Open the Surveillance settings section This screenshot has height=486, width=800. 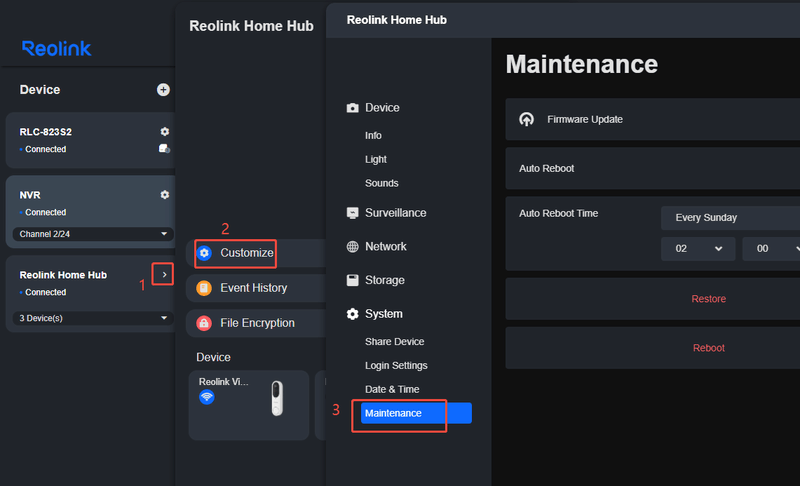coord(395,213)
